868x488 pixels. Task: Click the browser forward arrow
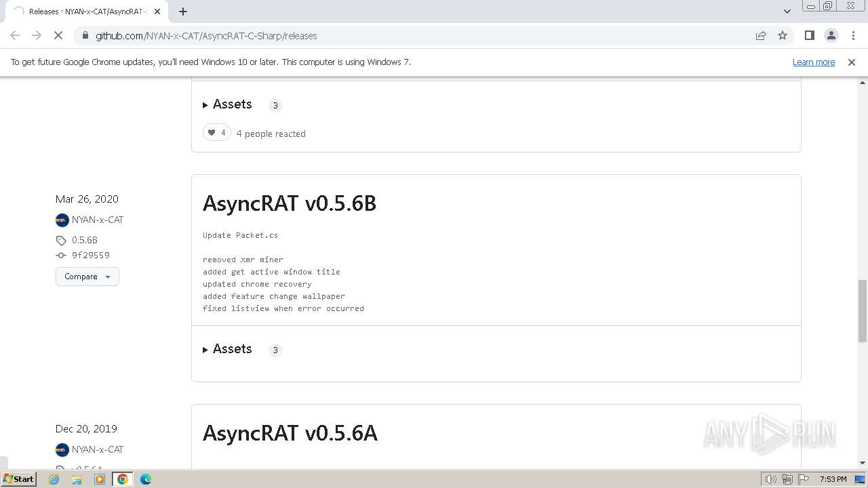(37, 36)
